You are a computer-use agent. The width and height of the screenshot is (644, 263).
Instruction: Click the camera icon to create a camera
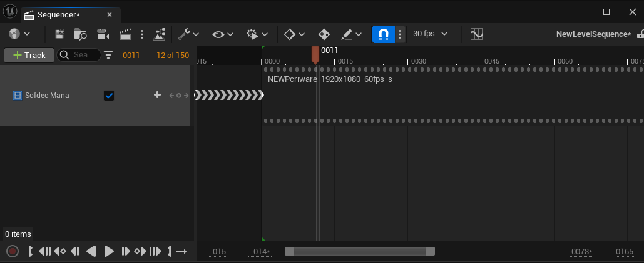103,34
